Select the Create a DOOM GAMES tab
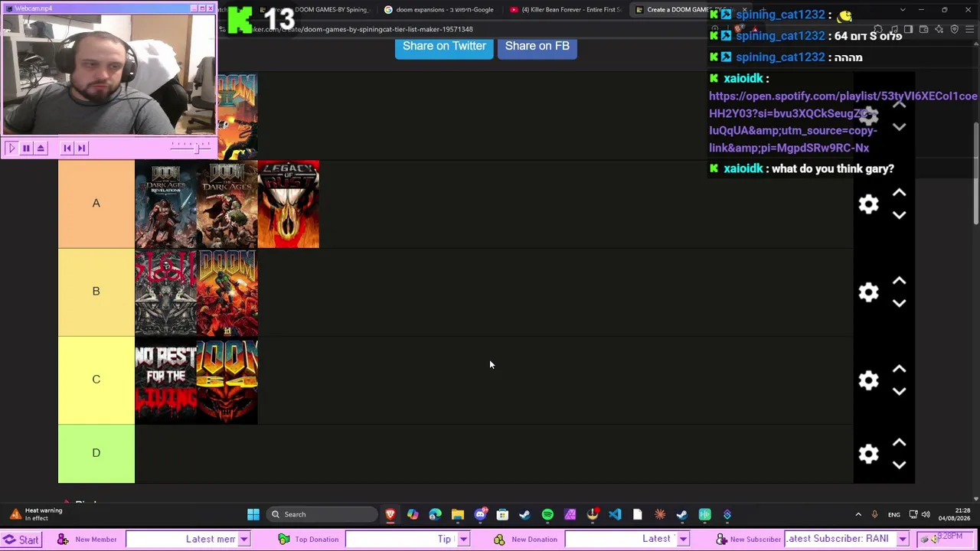The width and height of the screenshot is (980, 551). pyautogui.click(x=684, y=10)
